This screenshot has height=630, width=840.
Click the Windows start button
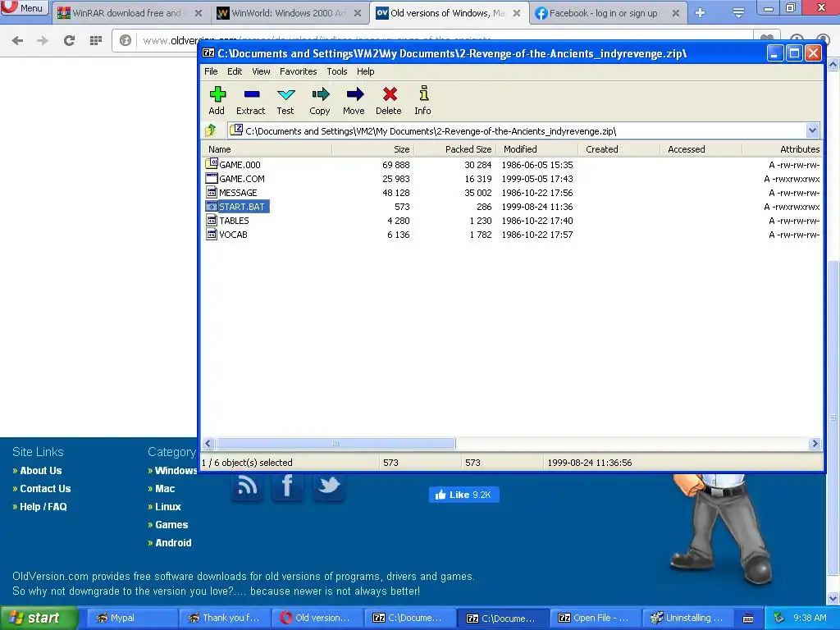39,618
